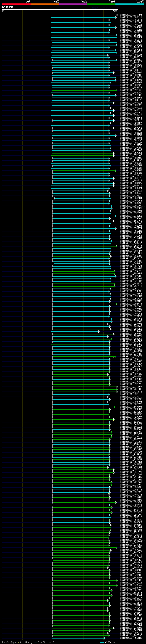
Task: Click the UniRef100_Q6Y2F4 label
Action: point(131,50)
